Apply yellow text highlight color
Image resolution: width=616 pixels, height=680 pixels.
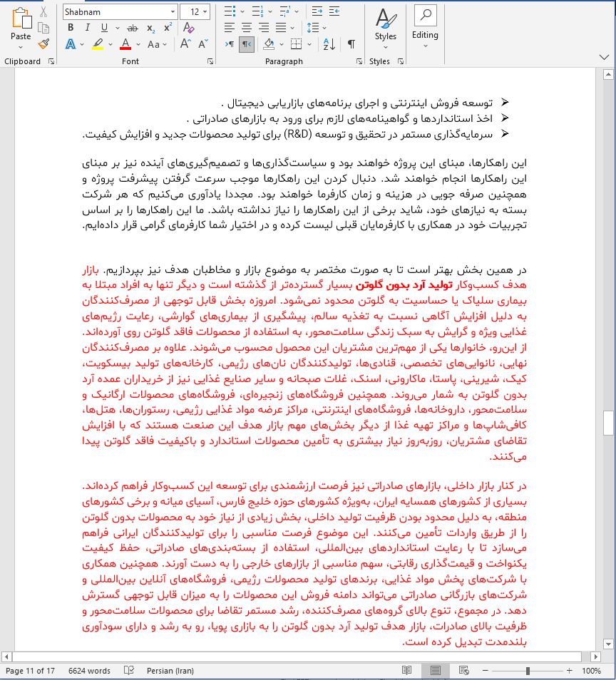click(98, 44)
